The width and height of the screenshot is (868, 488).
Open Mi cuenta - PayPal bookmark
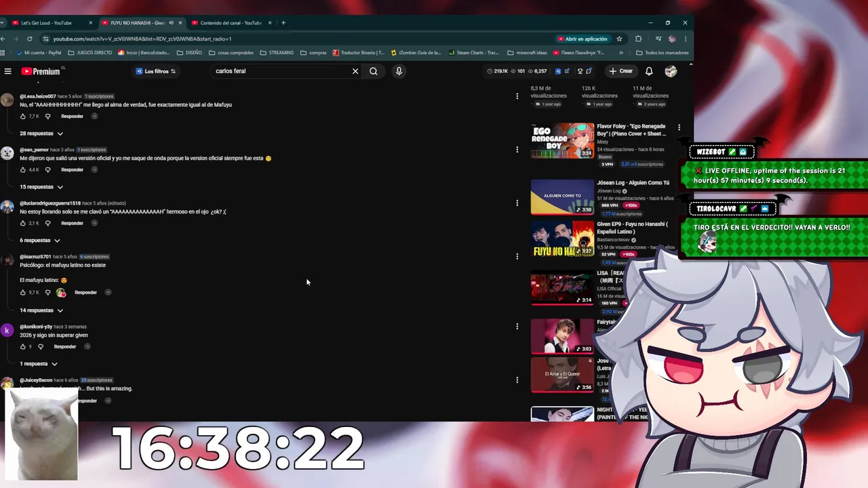point(38,53)
